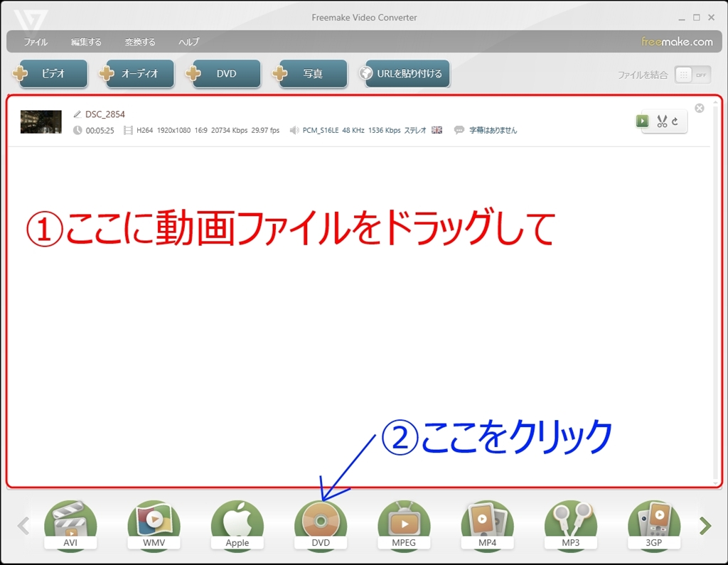Screen dimensions: 728x565
Task: Choose the WMV output format icon
Action: 154,525
